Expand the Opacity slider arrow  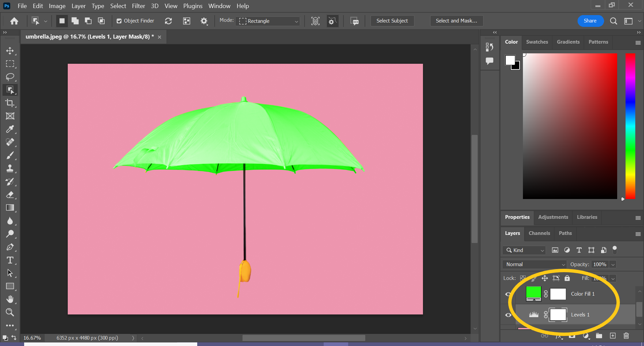[613, 264]
